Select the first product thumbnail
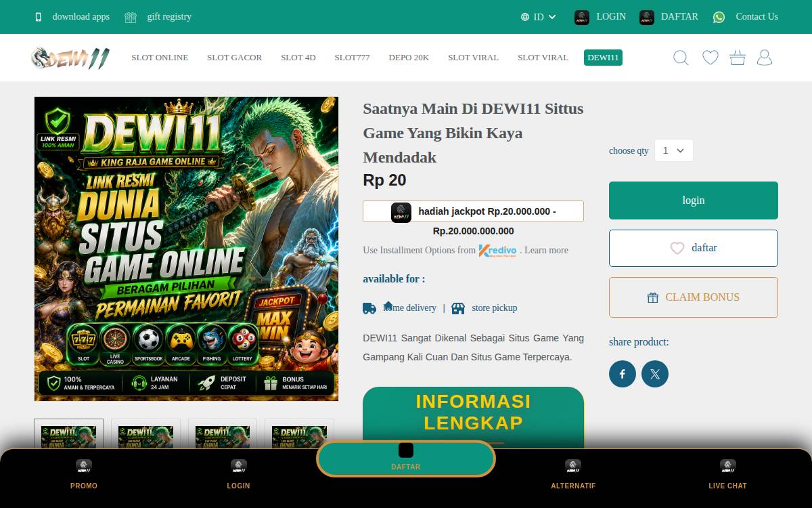 (x=68, y=433)
